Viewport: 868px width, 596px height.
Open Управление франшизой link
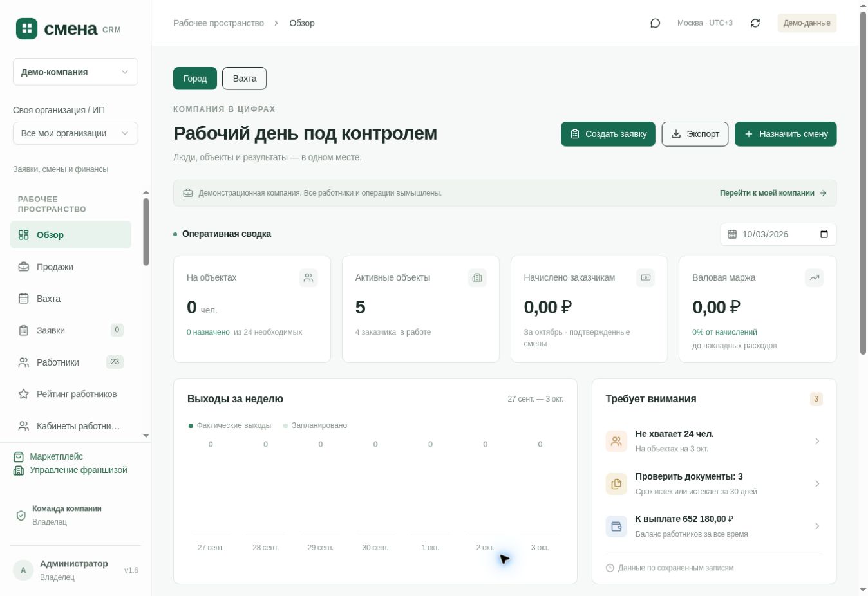tap(70, 470)
